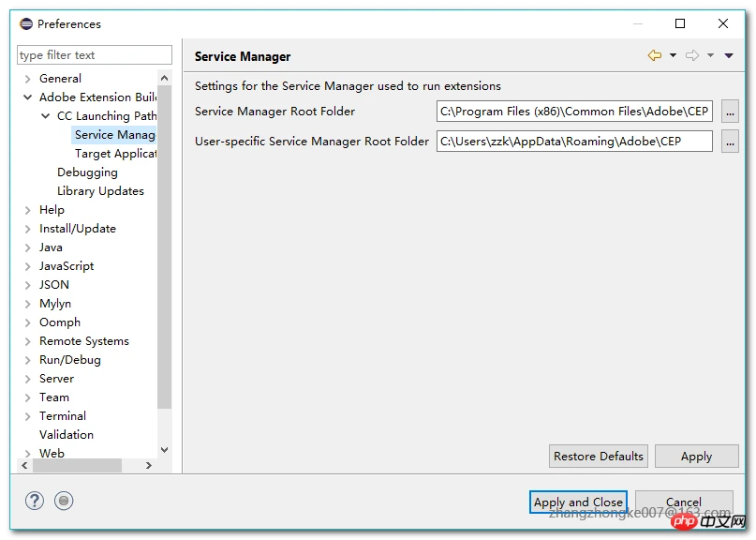Focus the type filter text box
Image resolution: width=756 pixels, height=540 pixels.
coord(94,55)
